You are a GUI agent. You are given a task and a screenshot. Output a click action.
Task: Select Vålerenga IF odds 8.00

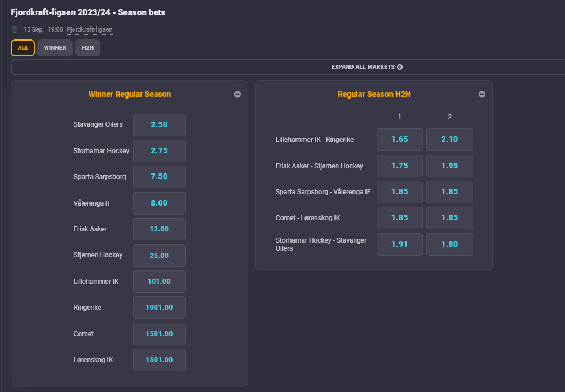(x=159, y=203)
